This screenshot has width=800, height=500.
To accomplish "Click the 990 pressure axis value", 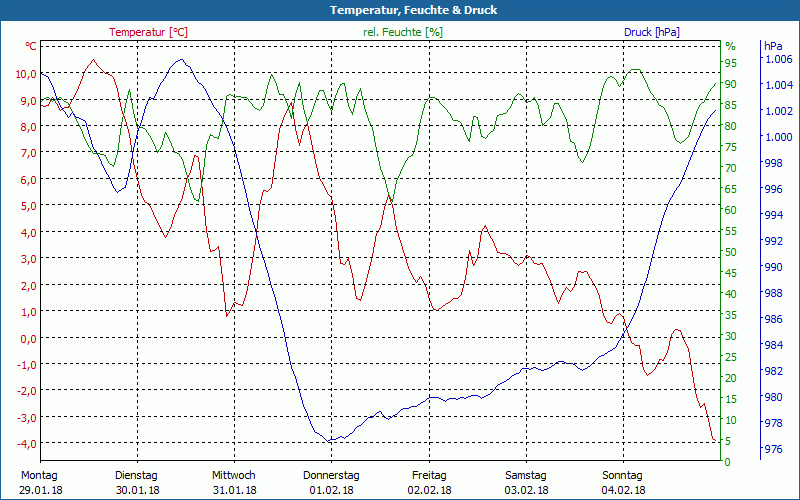I will 773,267.
